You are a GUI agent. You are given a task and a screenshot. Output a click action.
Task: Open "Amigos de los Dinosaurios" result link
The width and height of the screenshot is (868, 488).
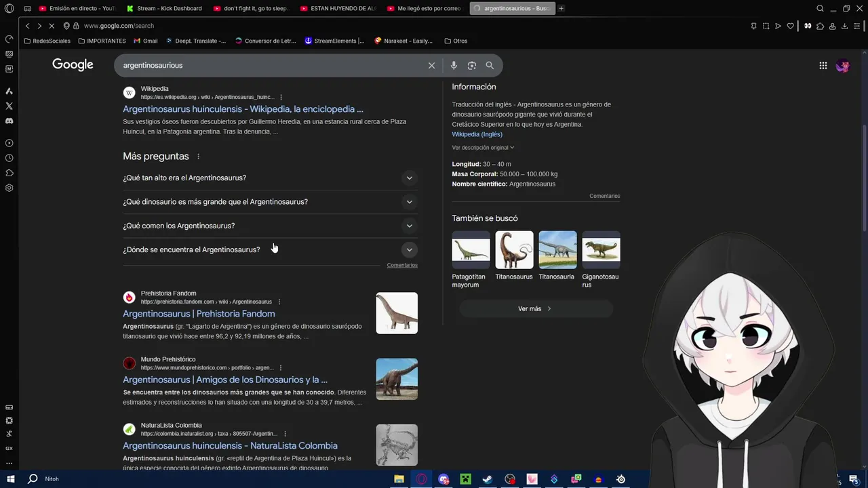[x=225, y=380]
